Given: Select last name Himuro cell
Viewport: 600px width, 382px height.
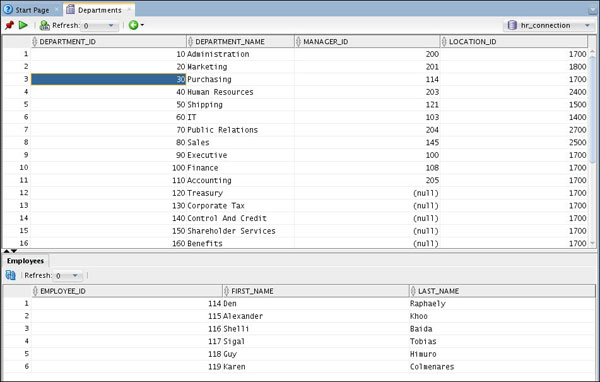Looking at the screenshot, I should click(x=502, y=354).
